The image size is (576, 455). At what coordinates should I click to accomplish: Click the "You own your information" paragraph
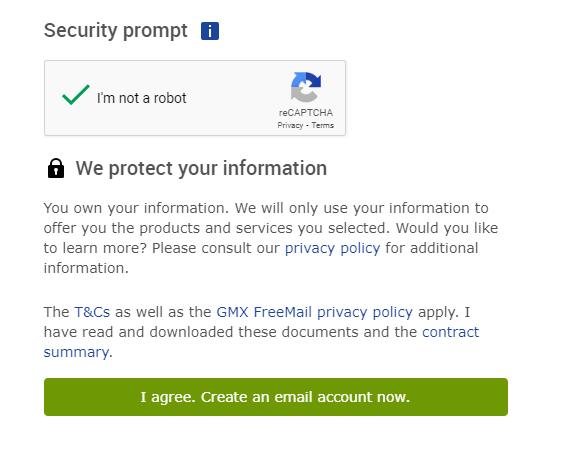click(271, 238)
